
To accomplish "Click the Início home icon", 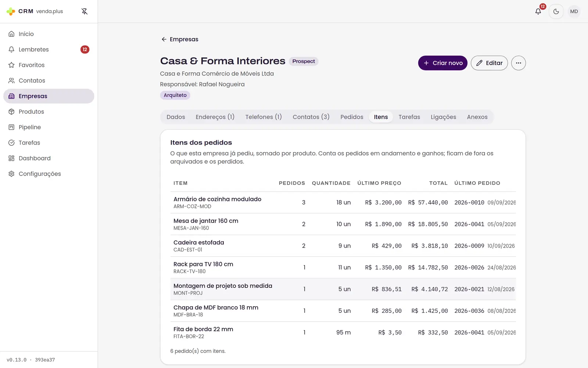I will tap(11, 34).
